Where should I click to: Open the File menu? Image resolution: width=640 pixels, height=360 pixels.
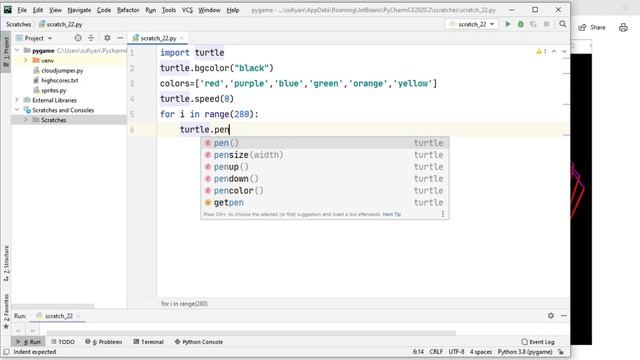22,10
